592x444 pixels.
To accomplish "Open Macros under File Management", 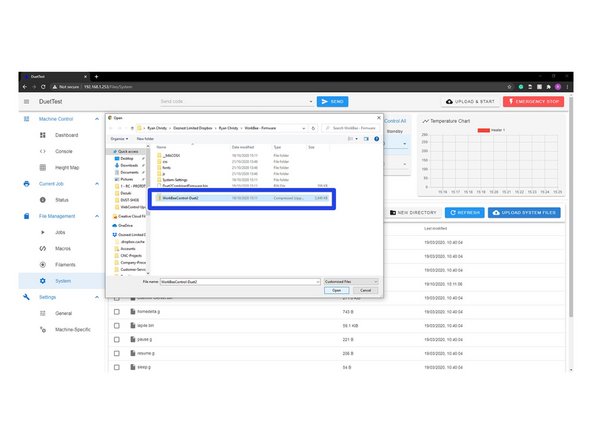I will tap(63, 249).
